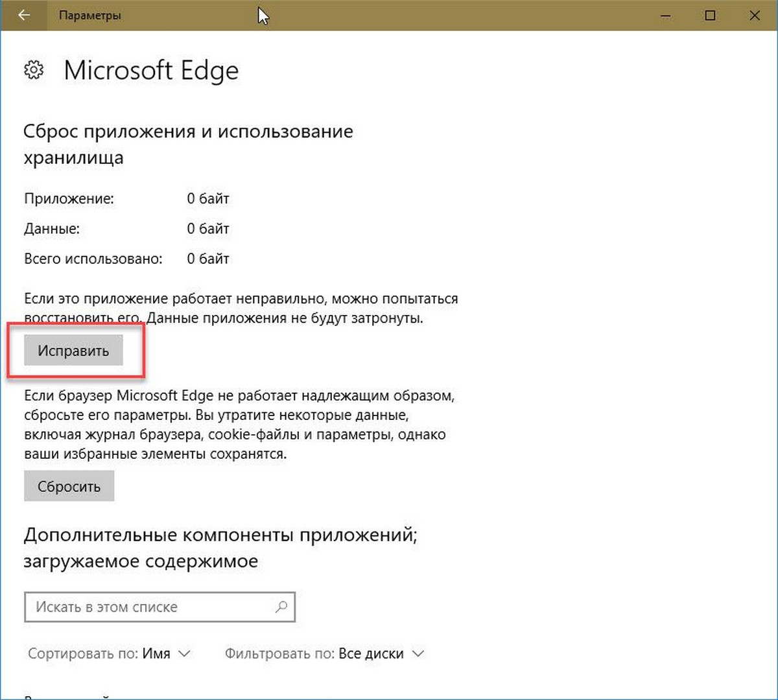Click the magnifier icon in search box
778x700 pixels.
click(x=281, y=607)
